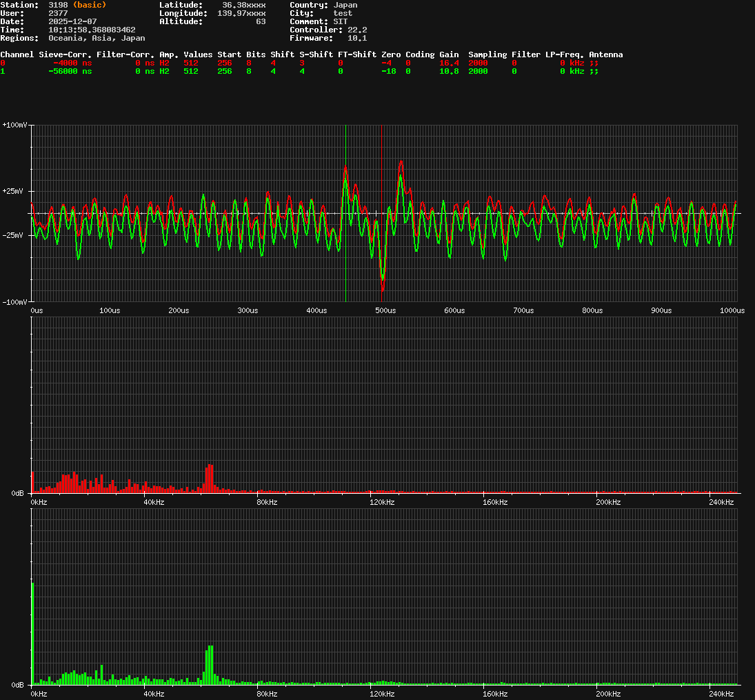Click the Firmware version 10.1

[356, 38]
